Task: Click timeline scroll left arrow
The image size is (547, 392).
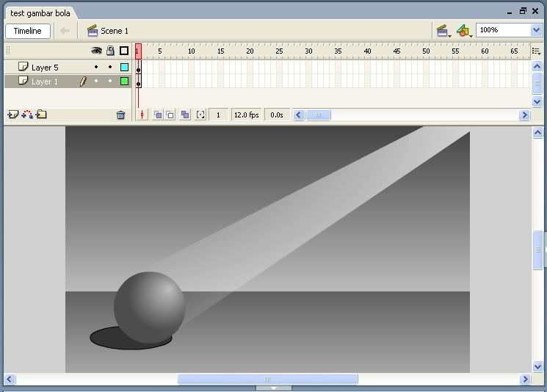Action: 299,115
